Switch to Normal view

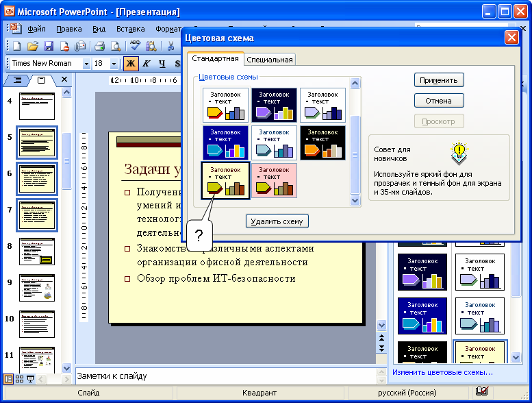(x=8, y=379)
